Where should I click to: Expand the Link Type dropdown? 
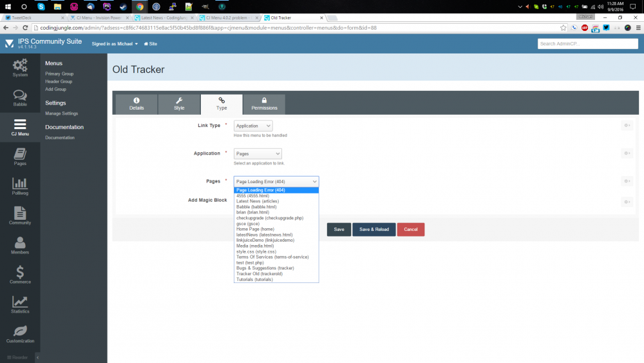[x=253, y=126]
